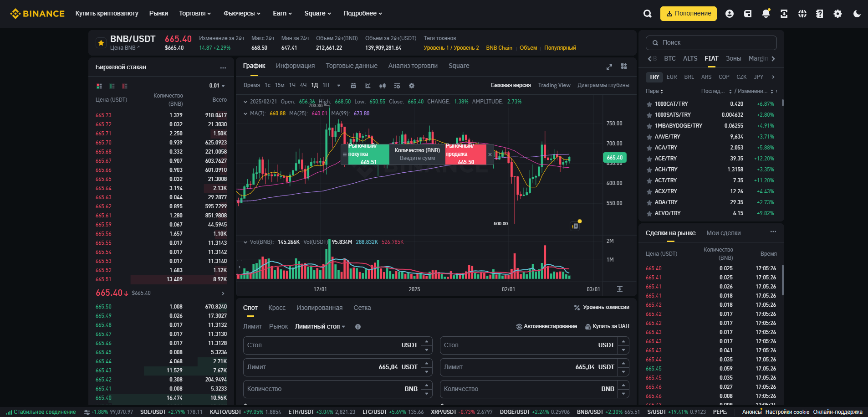
Task: Open the wallet icon in header
Action: [x=748, y=14]
